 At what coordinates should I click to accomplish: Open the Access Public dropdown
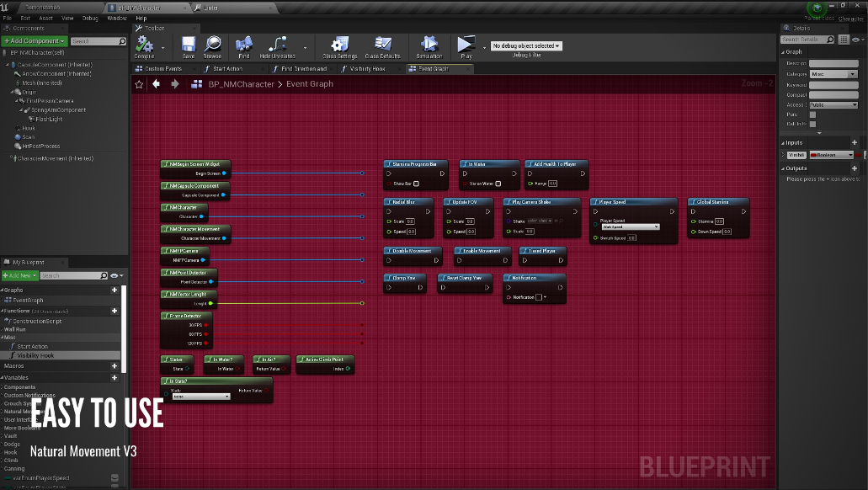coord(833,104)
